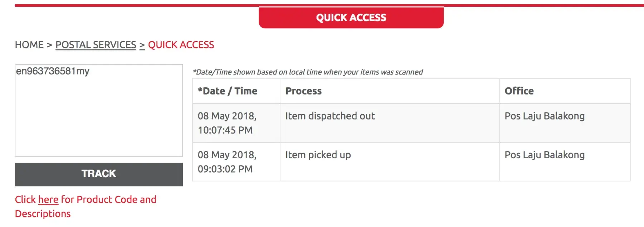Click the 'Process' column header
This screenshot has width=644, height=227.
[304, 91]
